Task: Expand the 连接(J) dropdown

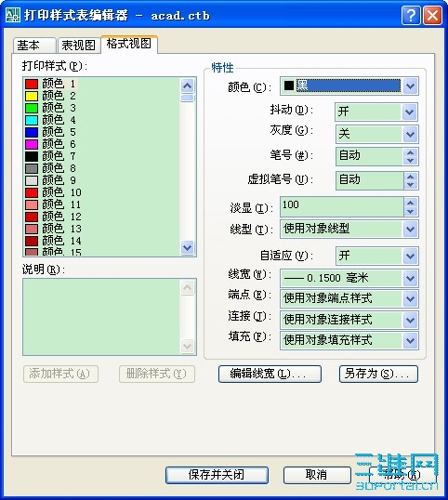Action: (x=411, y=320)
